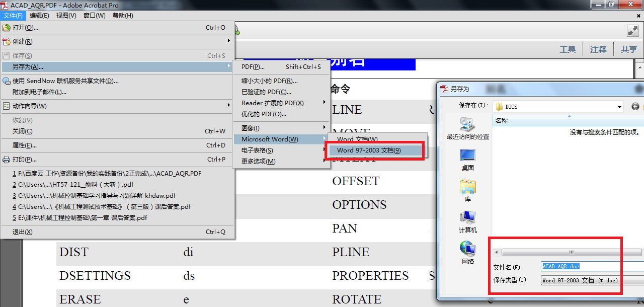Open the 共享 pane

629,49
